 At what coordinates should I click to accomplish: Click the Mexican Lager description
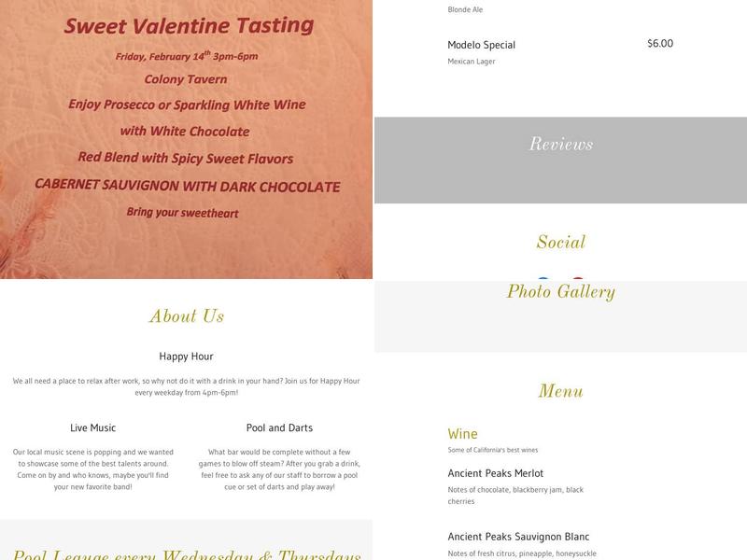coord(472,62)
